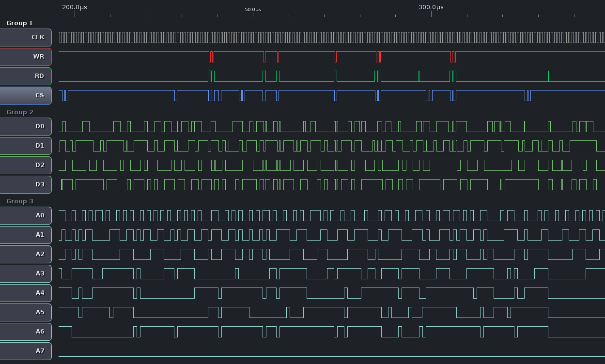Image resolution: width=605 pixels, height=364 pixels.
Task: Select the CLK signal label
Action: point(26,37)
